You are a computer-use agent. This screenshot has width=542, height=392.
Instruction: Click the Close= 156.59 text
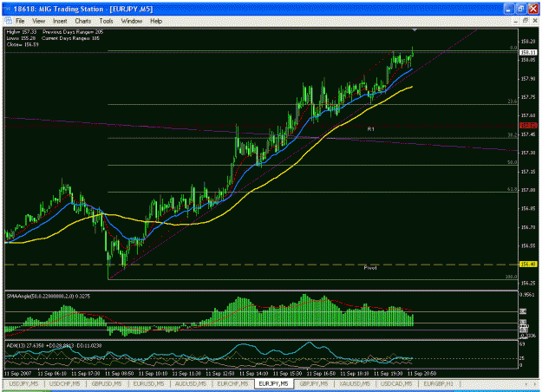(x=23, y=44)
